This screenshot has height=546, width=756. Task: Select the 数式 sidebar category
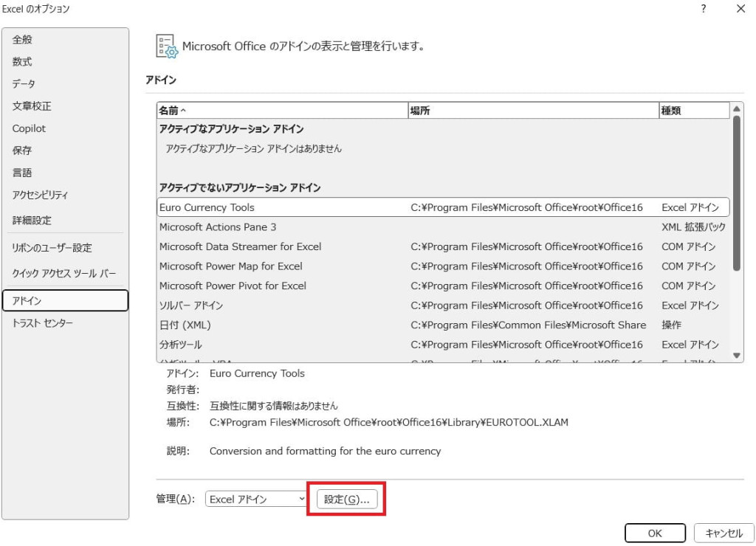click(x=22, y=62)
